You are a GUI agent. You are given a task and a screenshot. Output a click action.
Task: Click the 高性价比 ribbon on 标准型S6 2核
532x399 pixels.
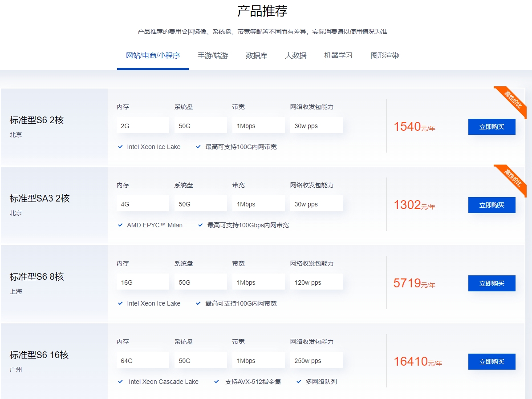click(513, 99)
